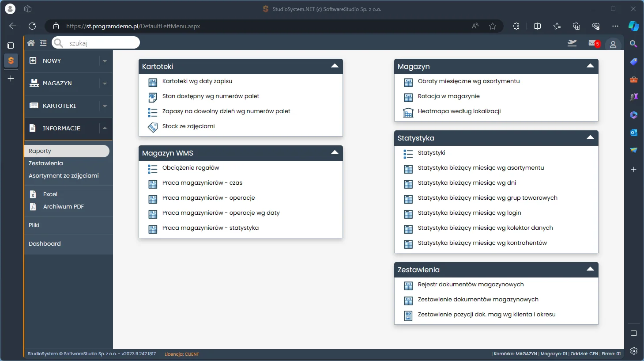This screenshot has width=644, height=361.
Task: Click the Excel file icon in the sidebar
Action: (x=33, y=194)
